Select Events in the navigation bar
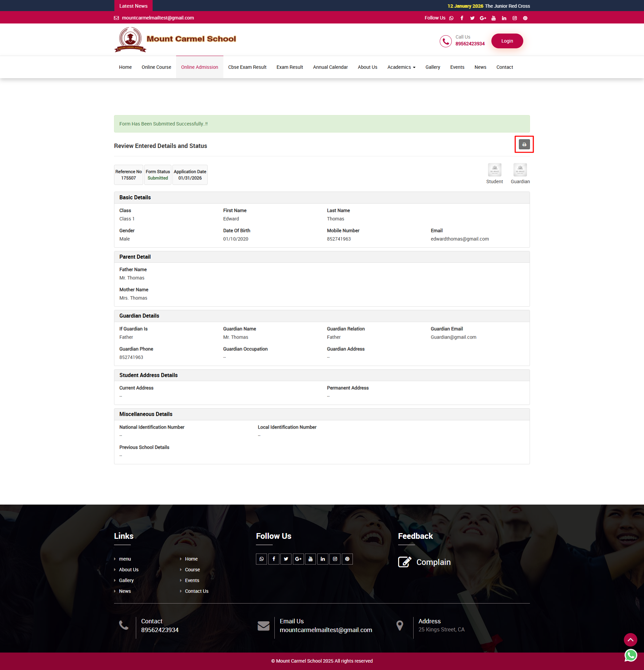 coord(457,67)
